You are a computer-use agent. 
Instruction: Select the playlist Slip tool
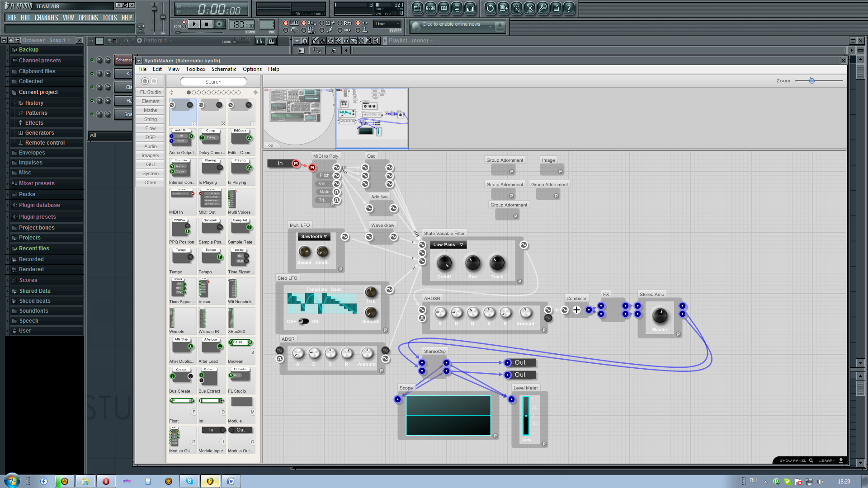pyautogui.click(x=346, y=41)
